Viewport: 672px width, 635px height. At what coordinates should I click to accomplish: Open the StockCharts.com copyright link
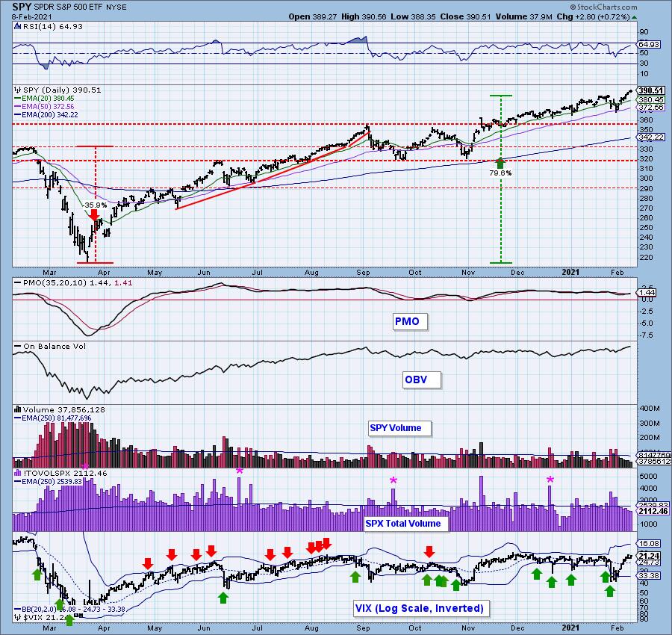603,7
